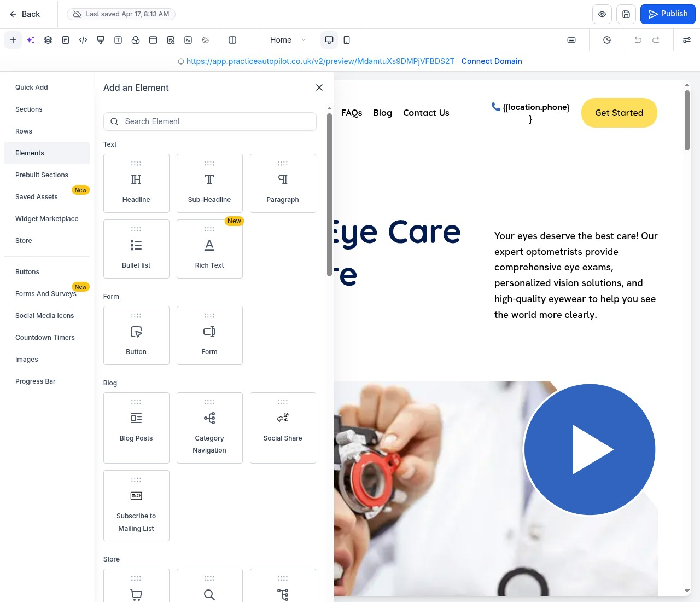Screen dimensions: 700x602
Task: Select Sections in the sidebar
Action: tap(47, 109)
